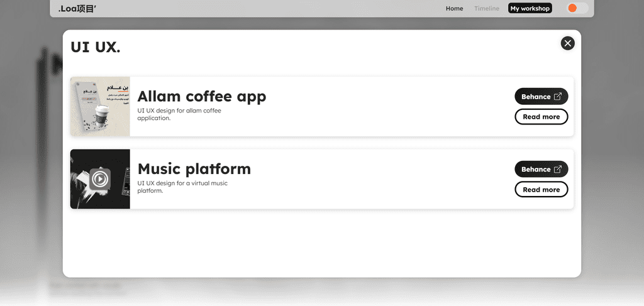Click the play icon on Music platform image
The image size is (644, 306).
99,179
